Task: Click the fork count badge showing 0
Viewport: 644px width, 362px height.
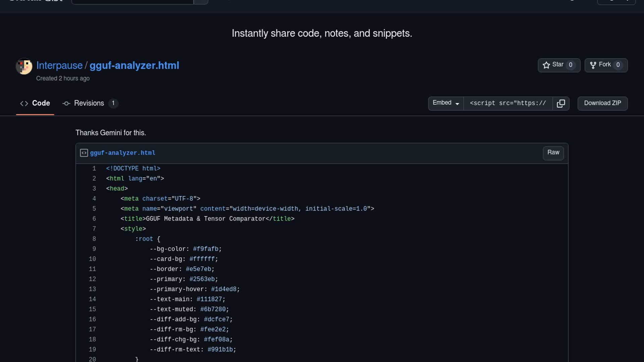Action: click(618, 65)
